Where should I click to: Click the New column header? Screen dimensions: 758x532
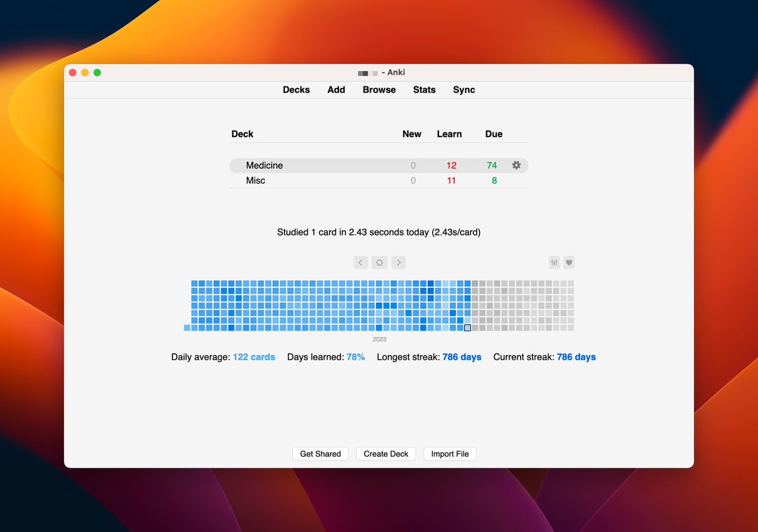pyautogui.click(x=412, y=134)
